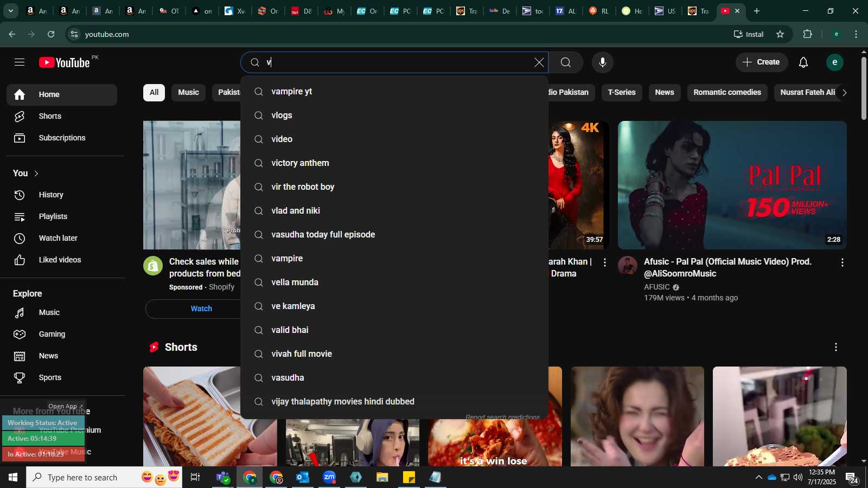Open Subscriptions in sidebar

point(62,138)
